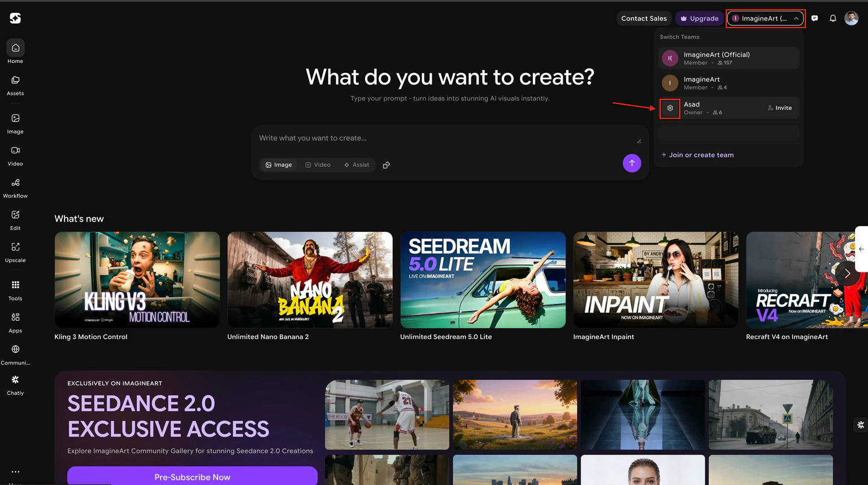The width and height of the screenshot is (868, 485).
Task: Select Image mode in the prompt box
Action: tap(279, 165)
